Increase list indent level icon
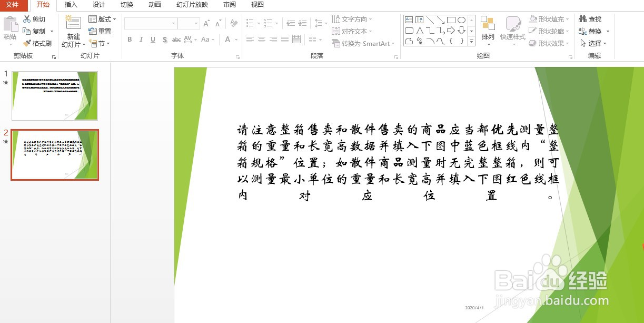644x323 pixels. pos(303,23)
